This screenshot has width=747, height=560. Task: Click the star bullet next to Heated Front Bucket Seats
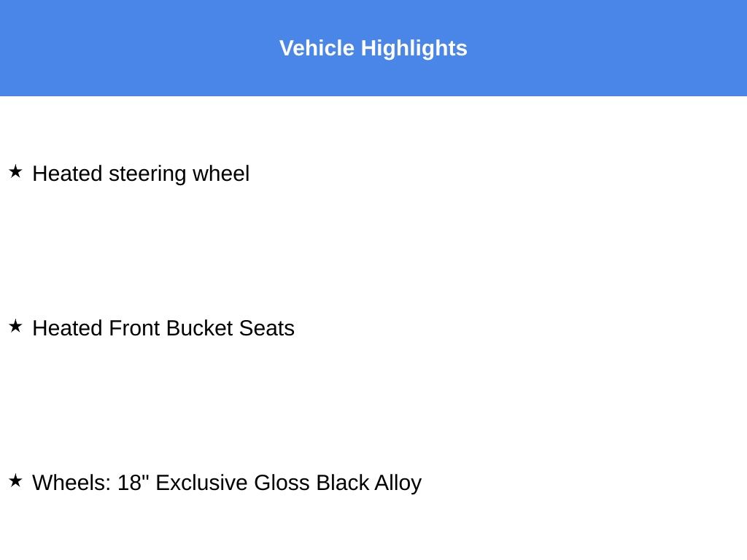click(15, 326)
